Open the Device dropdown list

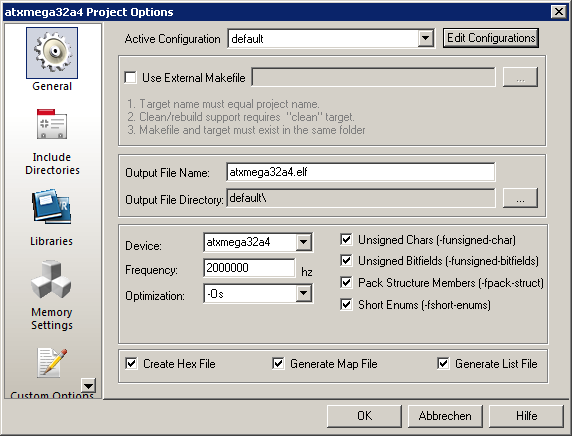[x=304, y=242]
